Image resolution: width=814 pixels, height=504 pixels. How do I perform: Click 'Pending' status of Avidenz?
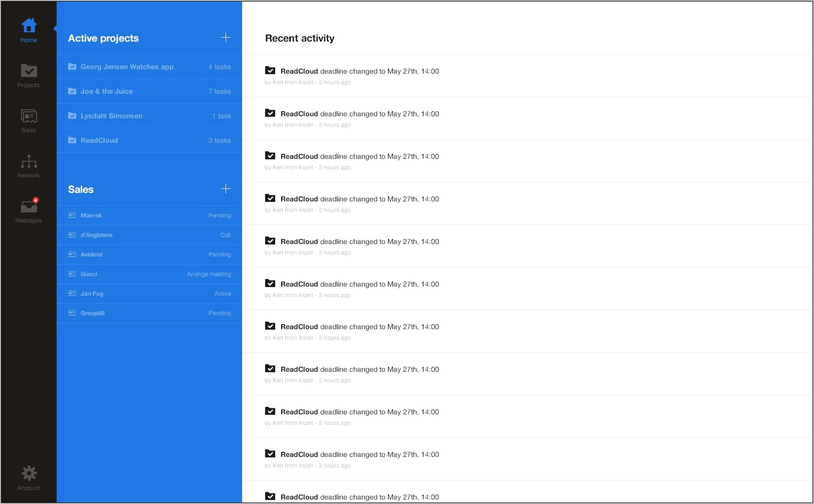click(220, 255)
